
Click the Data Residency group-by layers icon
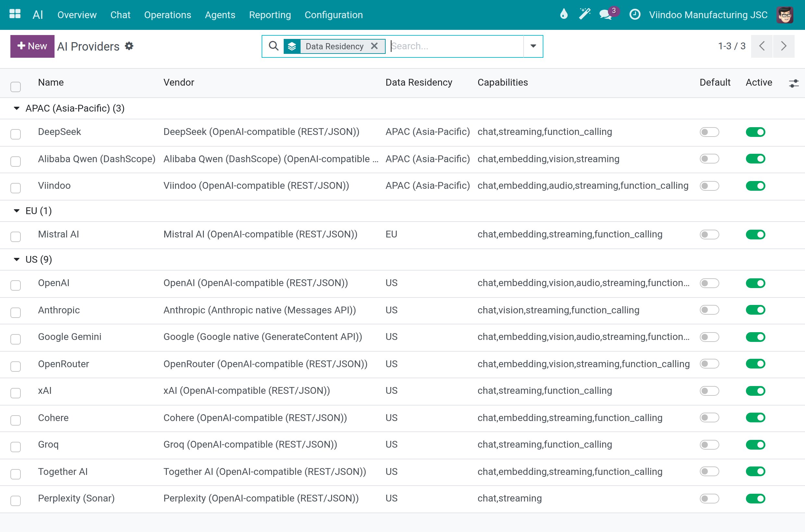tap(291, 46)
